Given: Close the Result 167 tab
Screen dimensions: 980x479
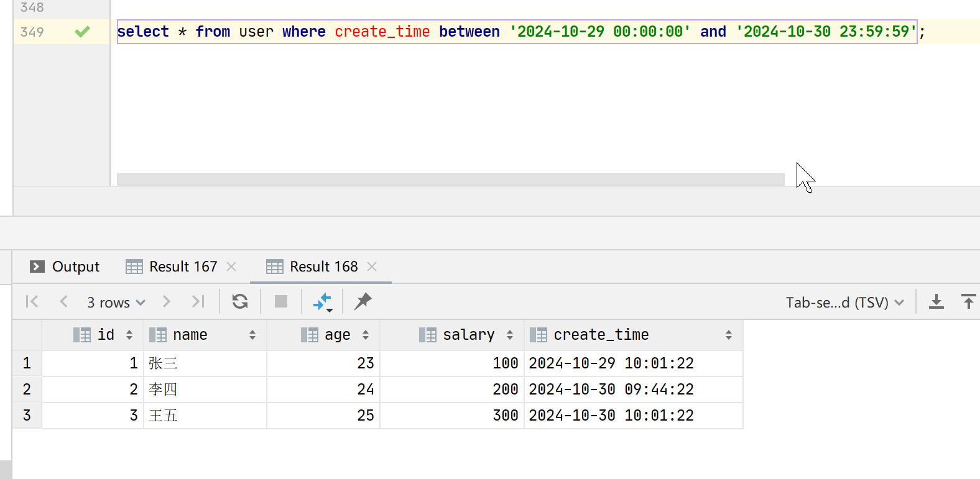Looking at the screenshot, I should click(231, 267).
